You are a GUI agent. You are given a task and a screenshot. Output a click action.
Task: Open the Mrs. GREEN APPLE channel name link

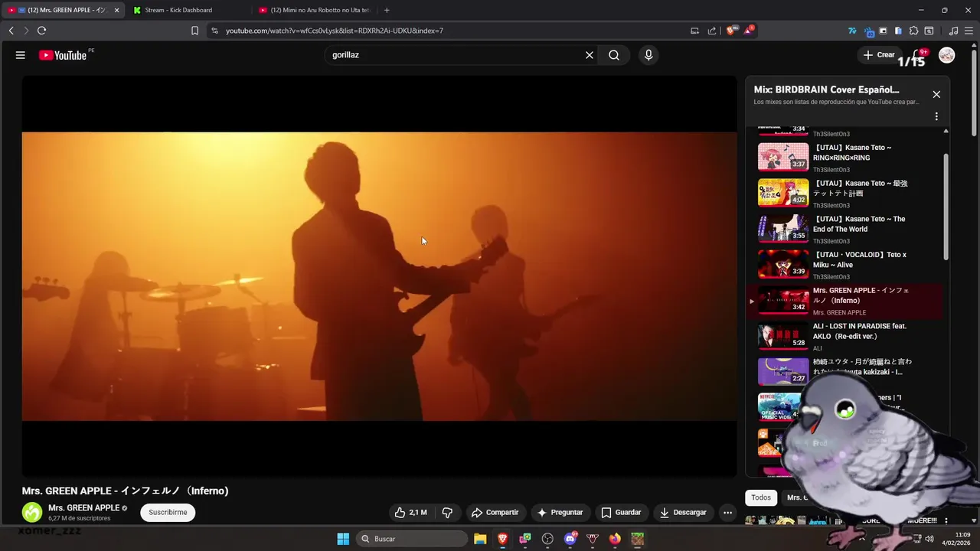coord(84,507)
